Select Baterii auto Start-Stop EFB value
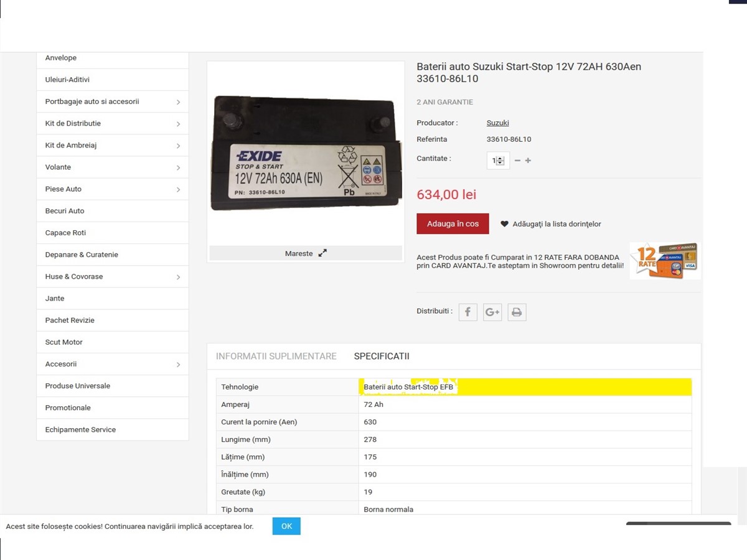Viewport: 747px width, 560px height. [x=408, y=387]
